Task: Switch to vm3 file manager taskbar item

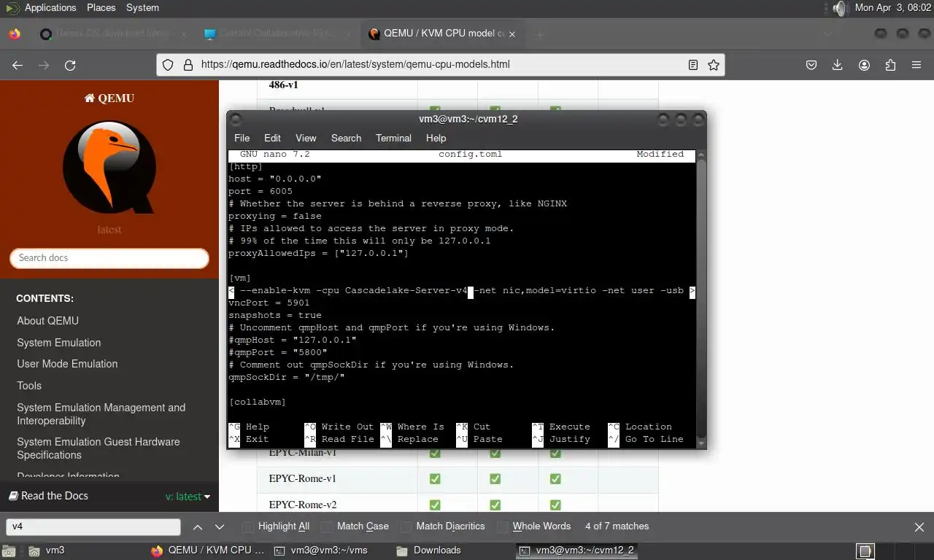Action: click(47, 551)
